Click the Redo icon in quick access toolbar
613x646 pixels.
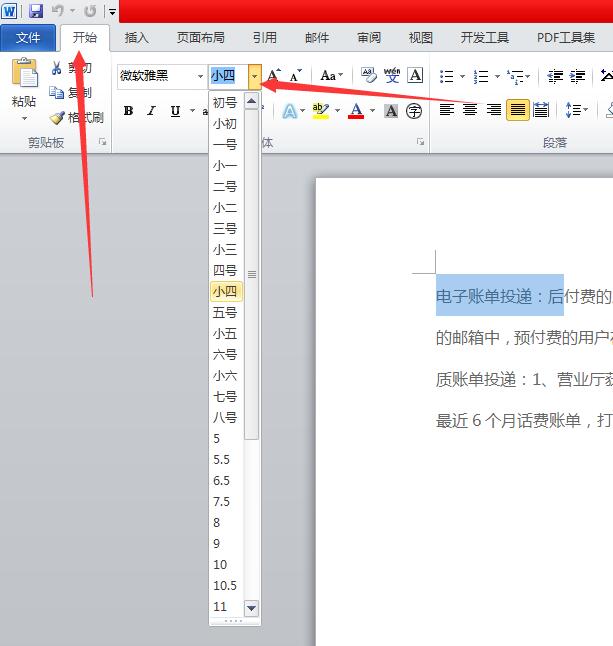(x=90, y=11)
